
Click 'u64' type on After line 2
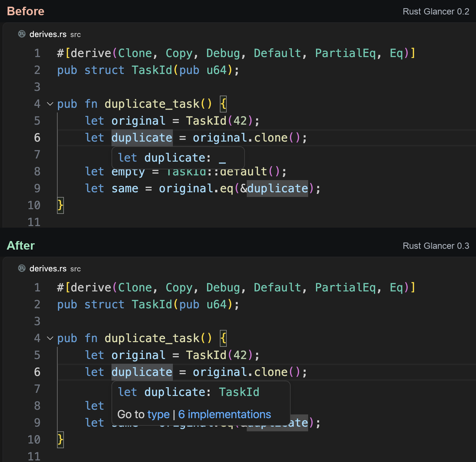[216, 305]
